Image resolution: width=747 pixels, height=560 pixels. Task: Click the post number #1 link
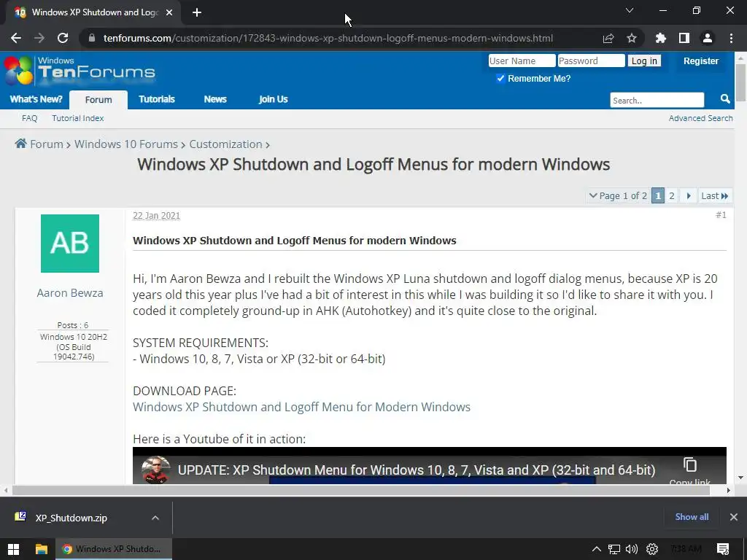[x=721, y=215]
